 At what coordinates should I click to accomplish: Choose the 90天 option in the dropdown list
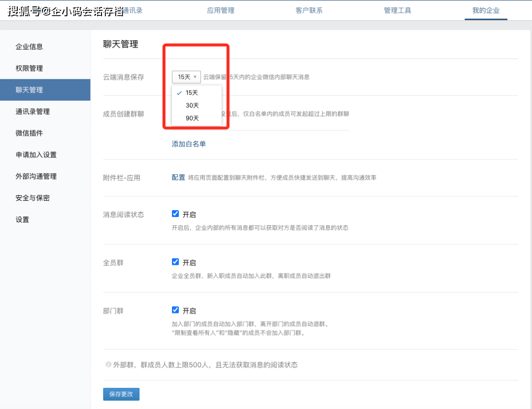192,118
